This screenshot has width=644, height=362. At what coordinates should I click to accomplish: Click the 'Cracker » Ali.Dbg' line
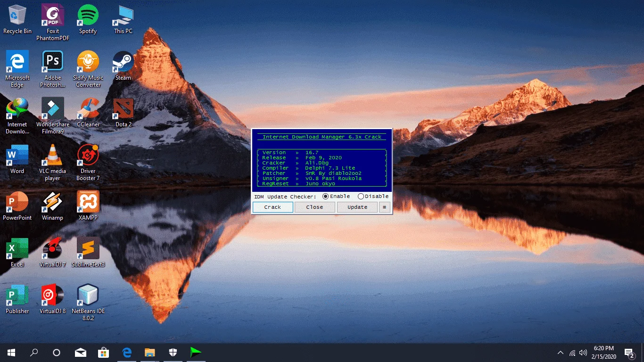(x=322, y=163)
